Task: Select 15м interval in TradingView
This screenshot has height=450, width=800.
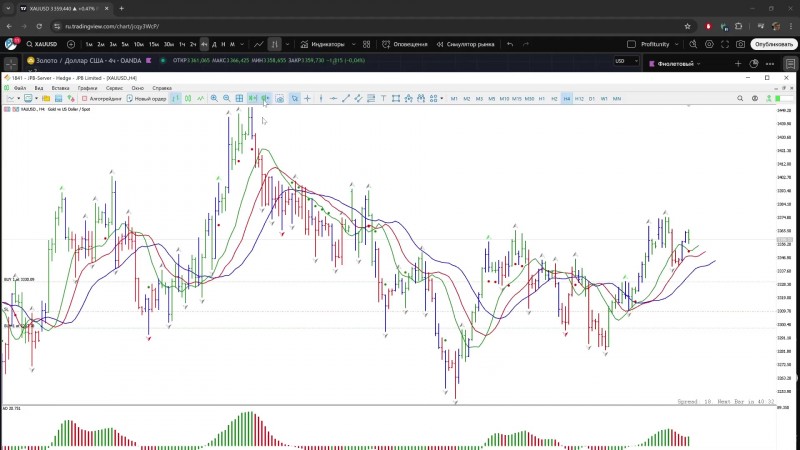Action: click(154, 44)
